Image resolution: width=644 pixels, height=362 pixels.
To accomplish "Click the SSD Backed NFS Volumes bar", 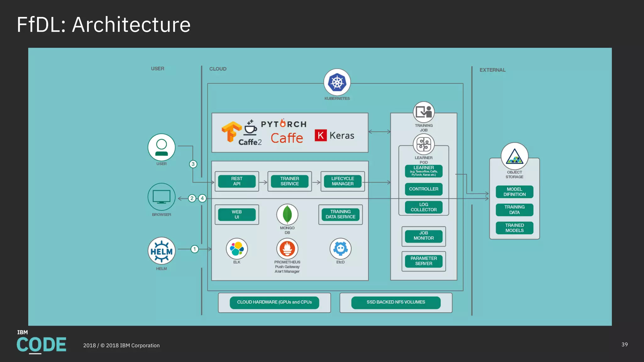I will click(396, 302).
